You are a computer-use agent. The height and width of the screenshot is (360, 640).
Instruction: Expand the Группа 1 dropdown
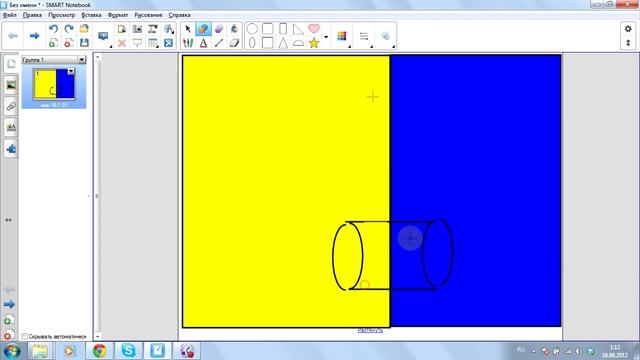pyautogui.click(x=82, y=60)
